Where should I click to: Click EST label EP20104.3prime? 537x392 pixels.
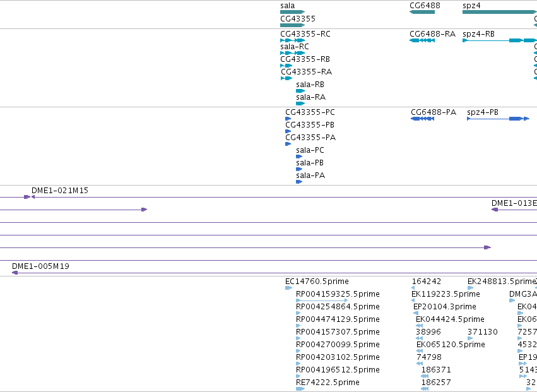coord(444,307)
